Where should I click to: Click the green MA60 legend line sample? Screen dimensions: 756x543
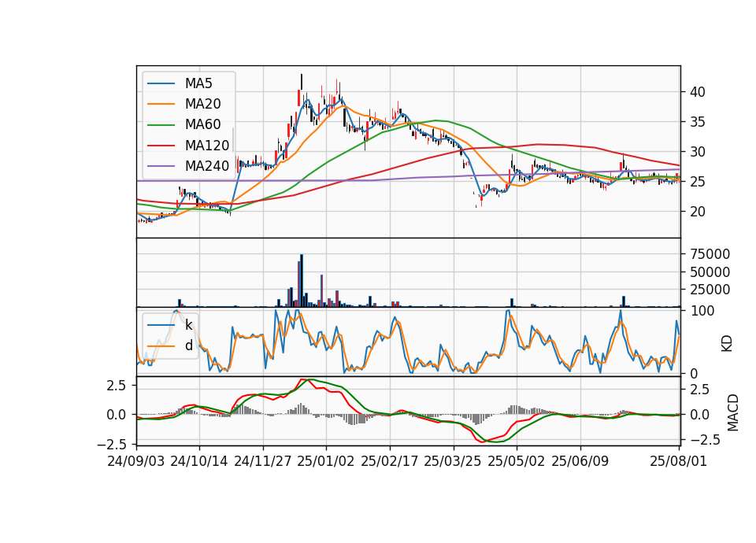(x=161, y=125)
